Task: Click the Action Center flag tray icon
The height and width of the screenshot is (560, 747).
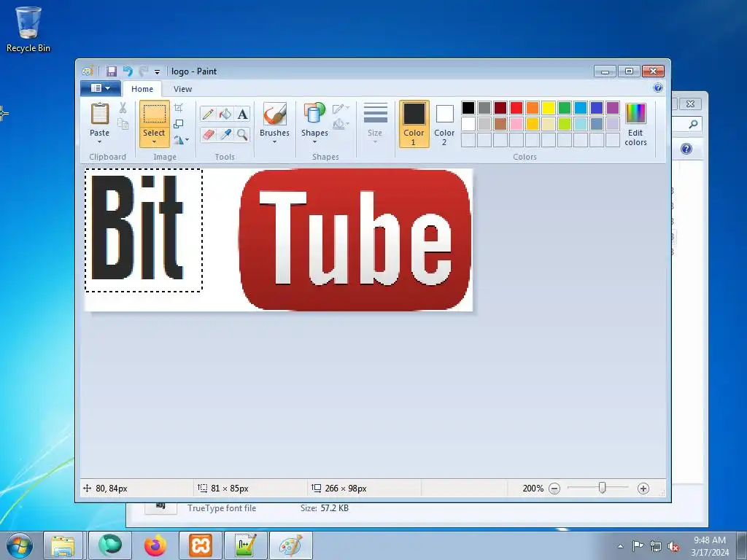Action: [x=638, y=546]
